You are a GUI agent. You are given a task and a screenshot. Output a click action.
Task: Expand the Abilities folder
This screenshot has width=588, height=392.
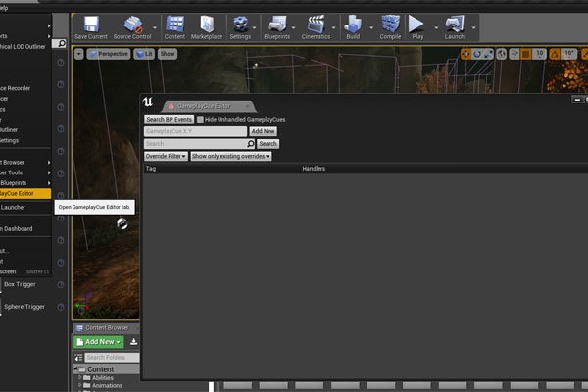coord(80,377)
